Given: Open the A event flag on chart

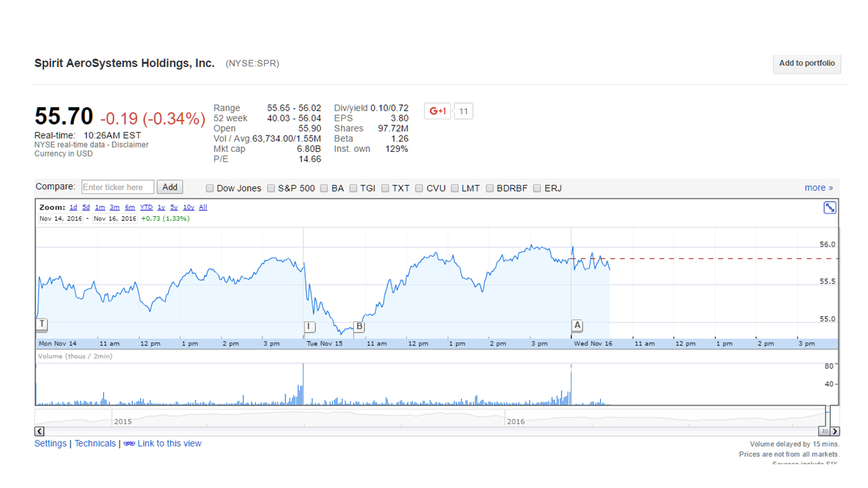Looking at the screenshot, I should [x=577, y=325].
